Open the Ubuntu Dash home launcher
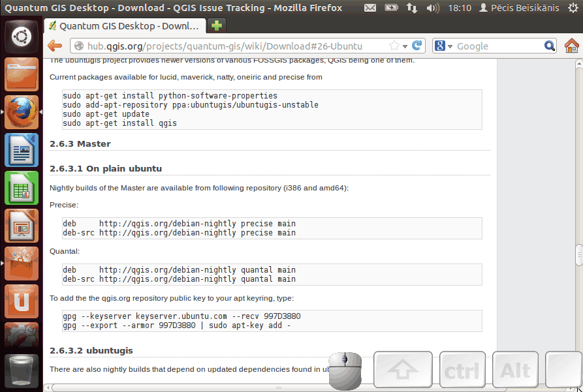 coord(21,37)
